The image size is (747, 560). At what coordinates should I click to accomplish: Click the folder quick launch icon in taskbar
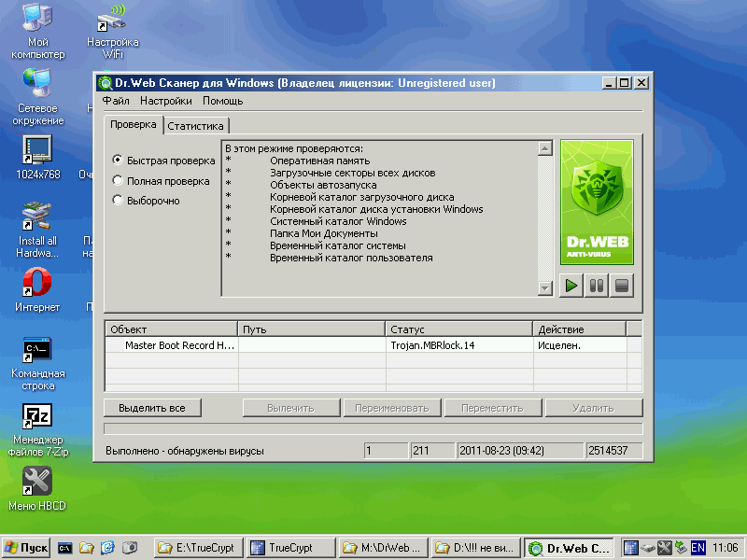pos(87,548)
